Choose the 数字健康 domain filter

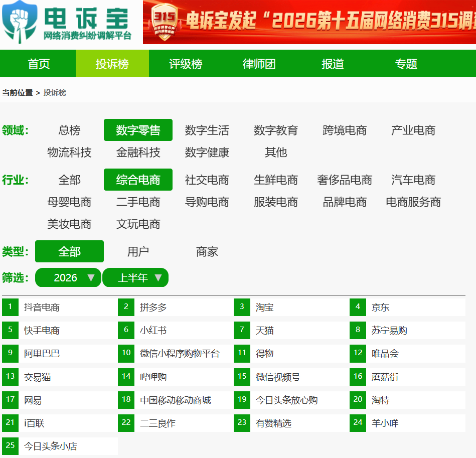point(207,152)
